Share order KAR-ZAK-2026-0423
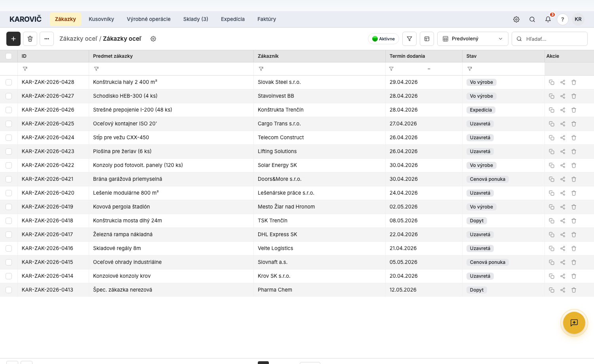Image resolution: width=594 pixels, height=364 pixels. 563,152
